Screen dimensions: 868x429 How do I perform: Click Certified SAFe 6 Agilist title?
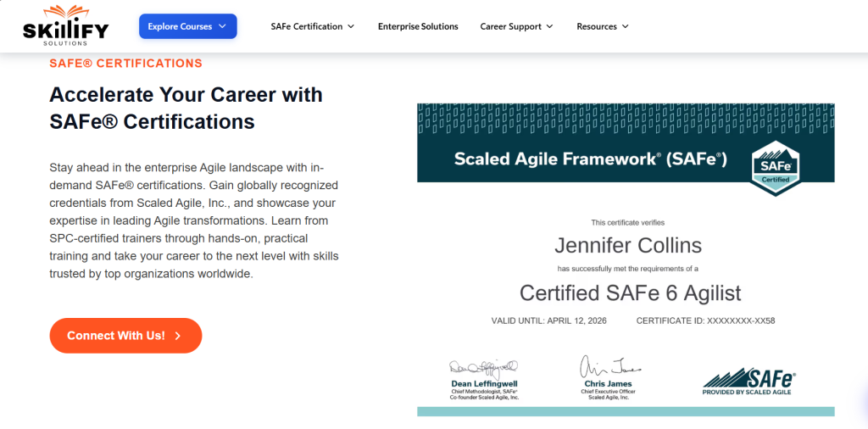coord(630,293)
